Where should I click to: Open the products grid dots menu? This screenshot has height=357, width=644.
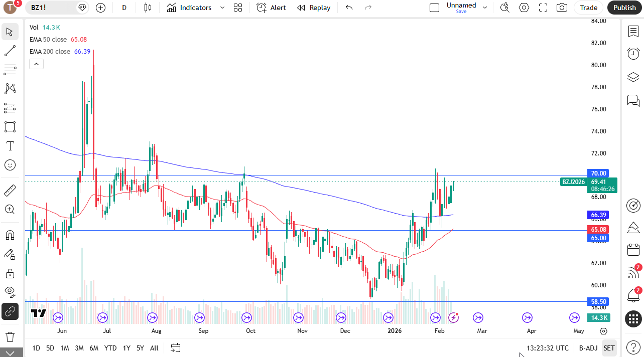coord(633,318)
